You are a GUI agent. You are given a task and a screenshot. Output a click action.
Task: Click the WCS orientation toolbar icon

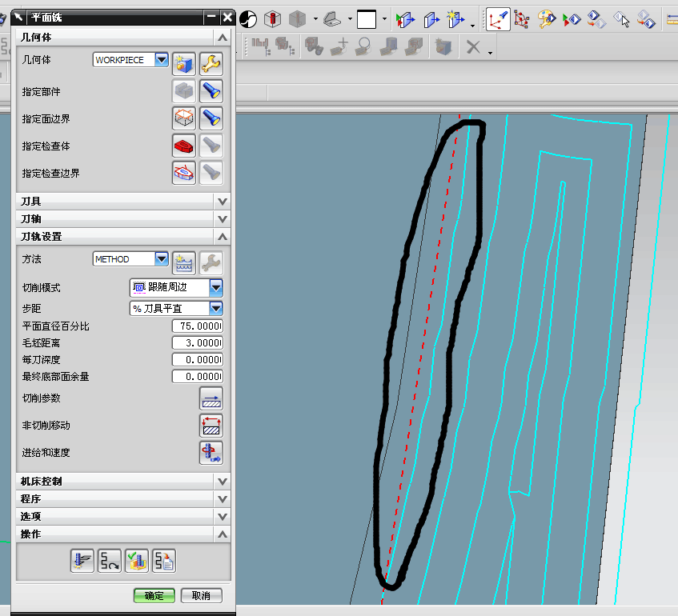click(x=498, y=19)
